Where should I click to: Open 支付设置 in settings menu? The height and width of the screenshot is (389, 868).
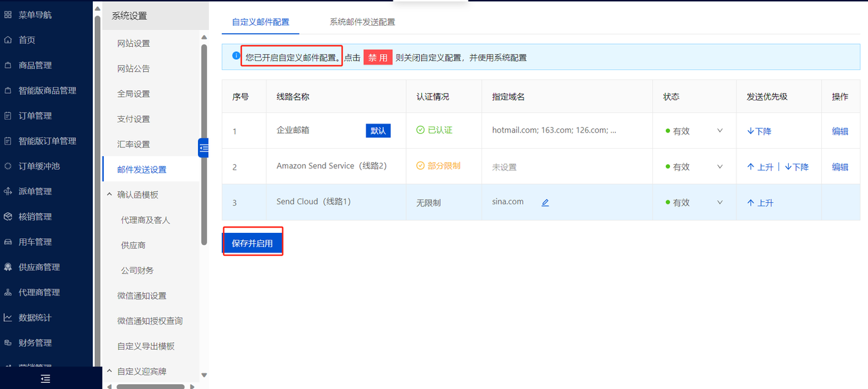click(x=134, y=119)
